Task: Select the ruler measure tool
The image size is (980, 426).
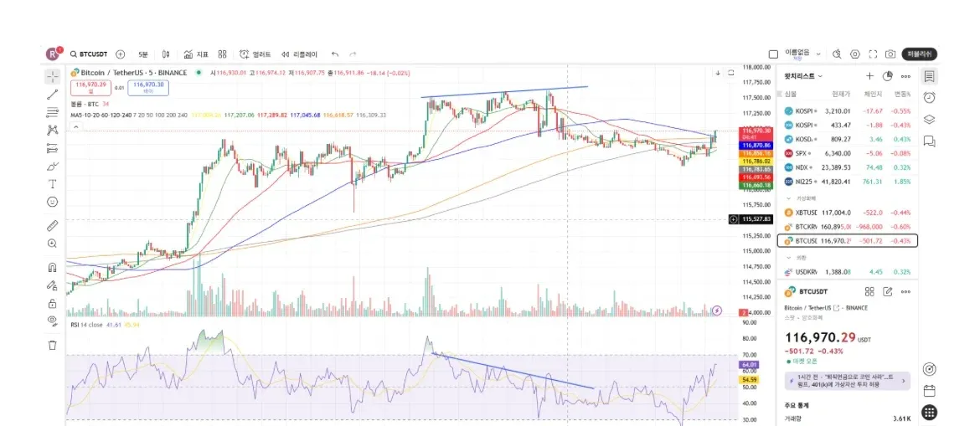Action: coord(53,225)
